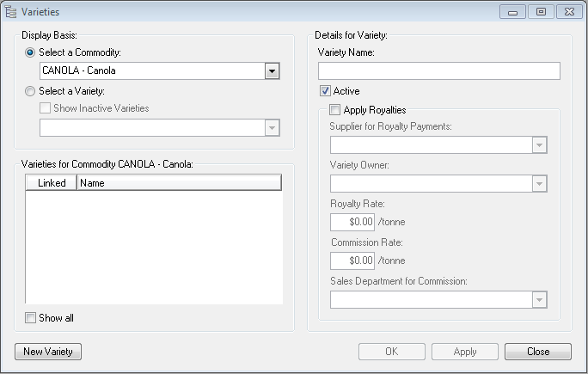Viewport: 588px width, 374px height.
Task: Open the Variety Owner dropdown
Action: pos(539,183)
